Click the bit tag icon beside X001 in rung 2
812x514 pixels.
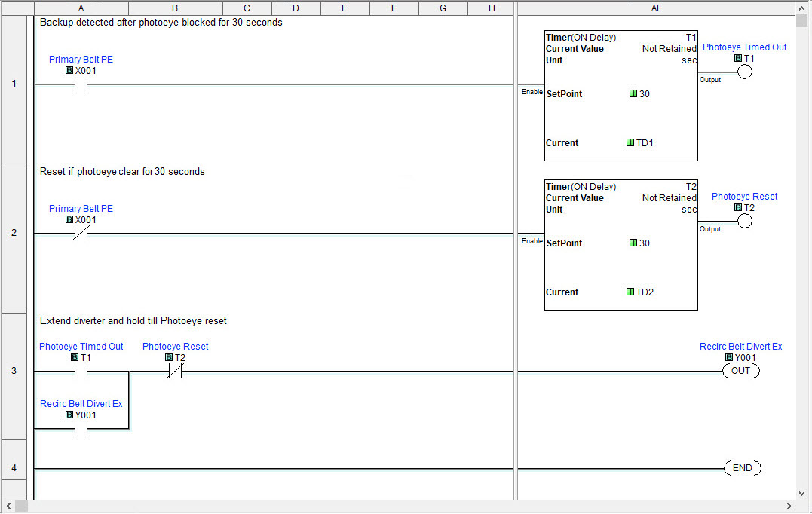coord(69,219)
